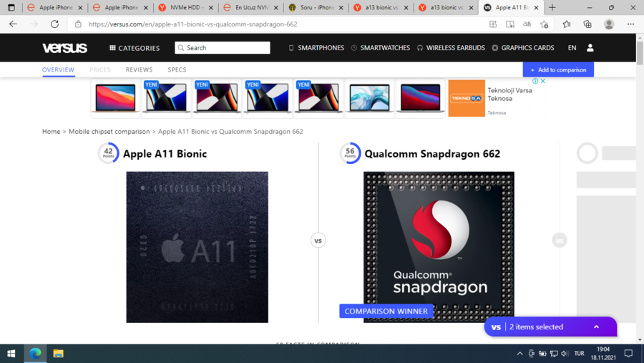Go back with the browser back arrow
Image resolution: width=644 pixels, height=363 pixels.
click(x=13, y=24)
